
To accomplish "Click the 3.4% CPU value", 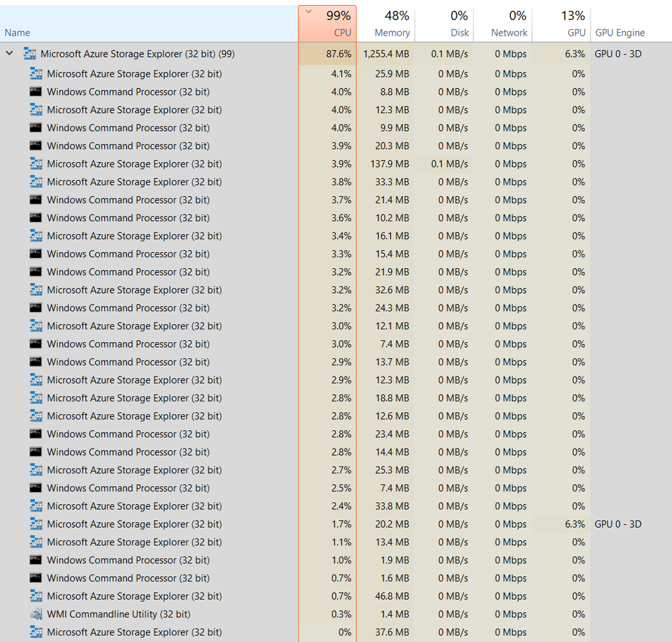I will click(341, 235).
